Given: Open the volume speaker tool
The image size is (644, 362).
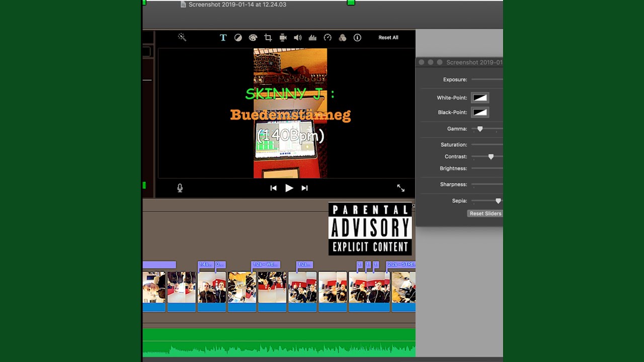Looking at the screenshot, I should 298,38.
